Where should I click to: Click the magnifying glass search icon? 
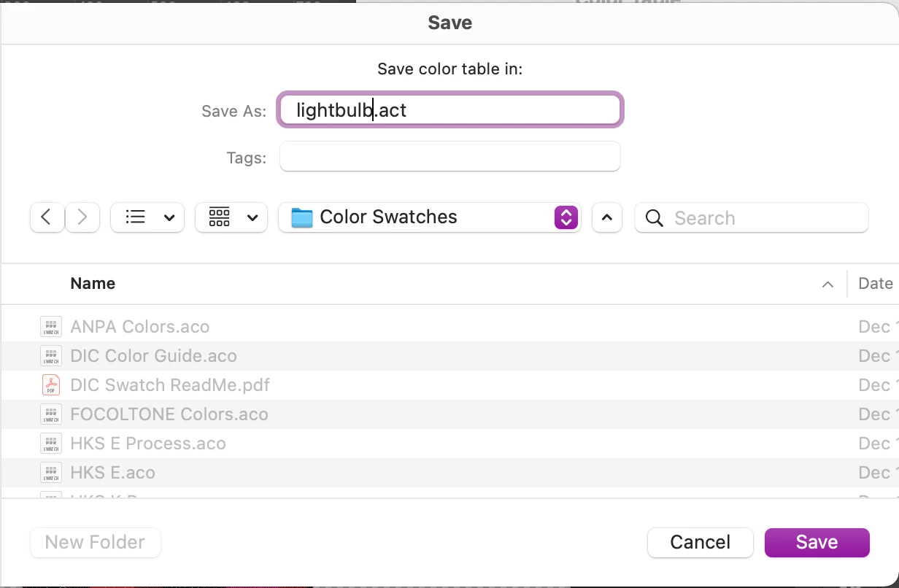pyautogui.click(x=655, y=218)
